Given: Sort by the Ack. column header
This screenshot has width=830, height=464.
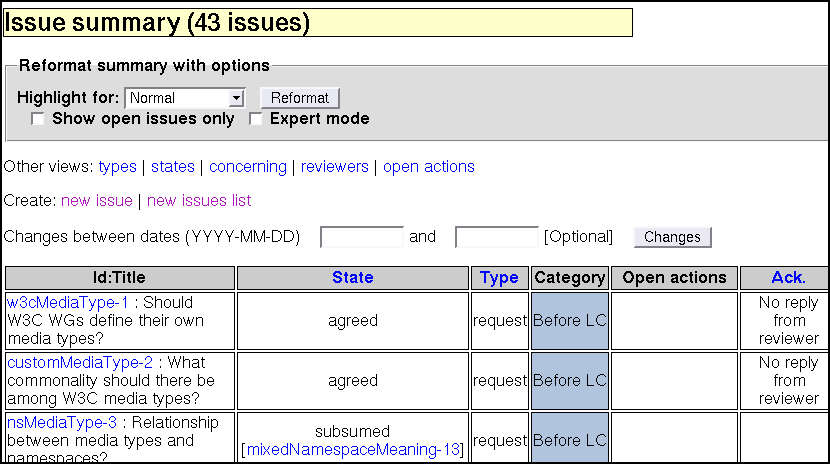Looking at the screenshot, I should pyautogui.click(x=788, y=278).
